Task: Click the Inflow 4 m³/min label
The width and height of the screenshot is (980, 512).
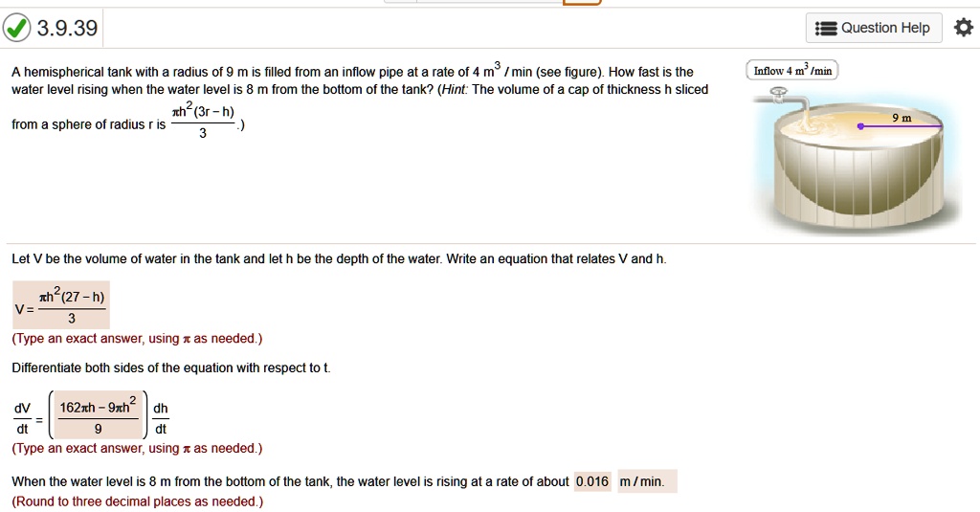Action: tap(792, 71)
